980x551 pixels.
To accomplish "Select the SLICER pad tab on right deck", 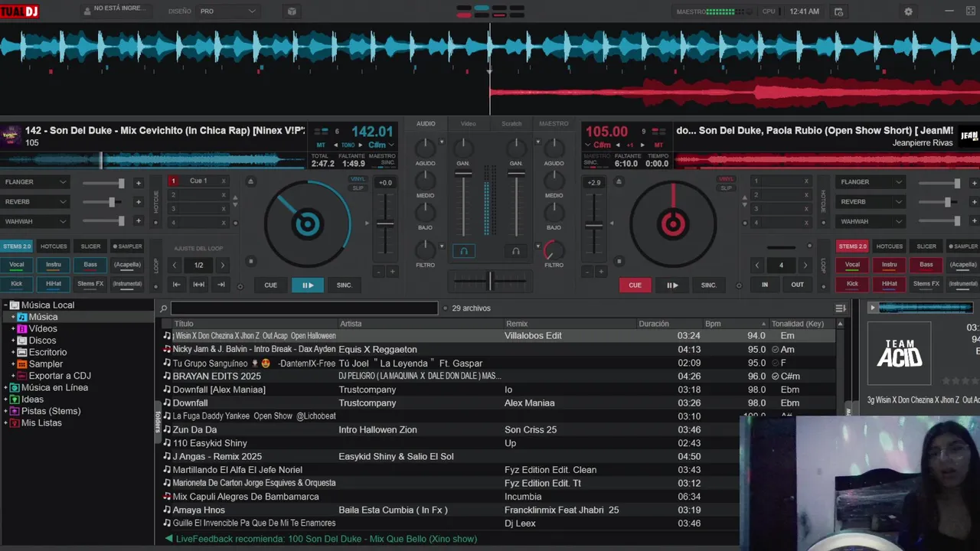I will (x=926, y=246).
